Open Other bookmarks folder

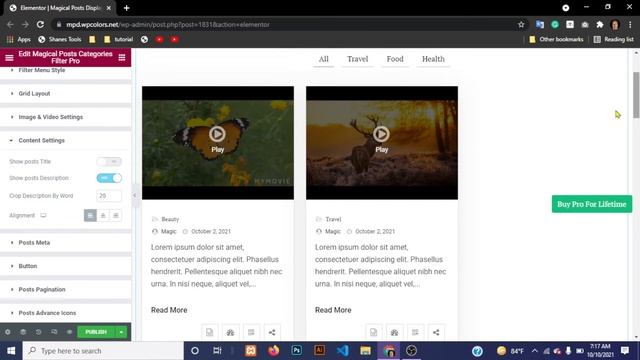point(556,40)
